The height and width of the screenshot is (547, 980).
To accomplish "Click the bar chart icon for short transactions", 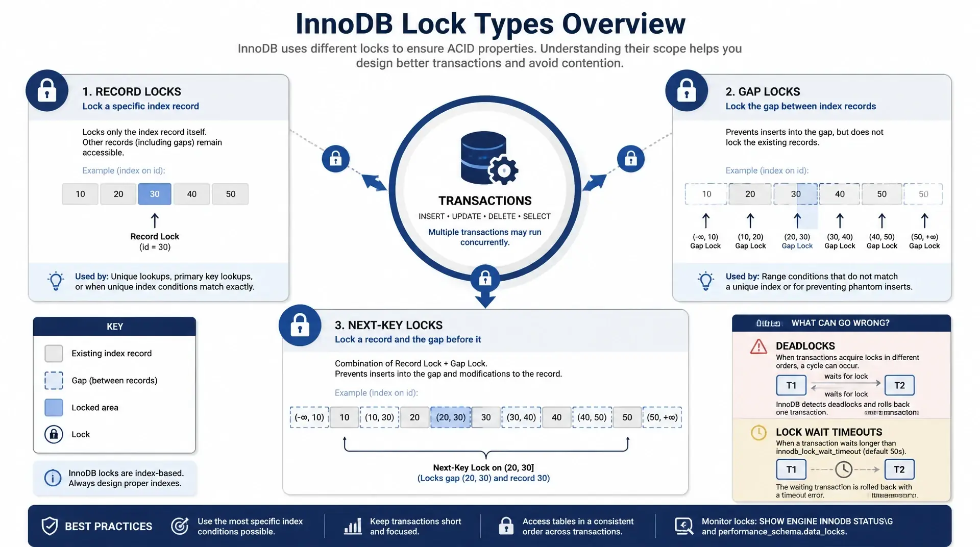I will click(x=353, y=526).
